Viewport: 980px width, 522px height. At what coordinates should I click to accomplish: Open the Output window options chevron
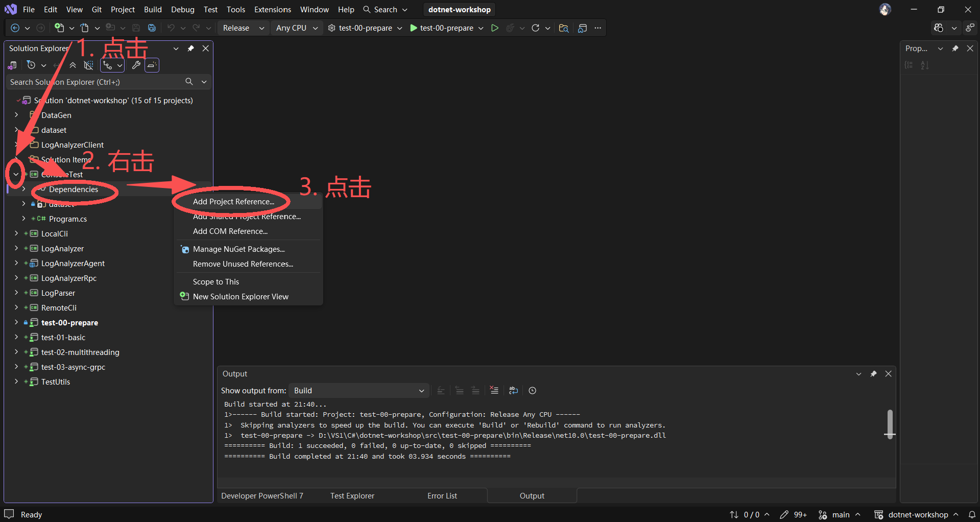[x=858, y=374]
